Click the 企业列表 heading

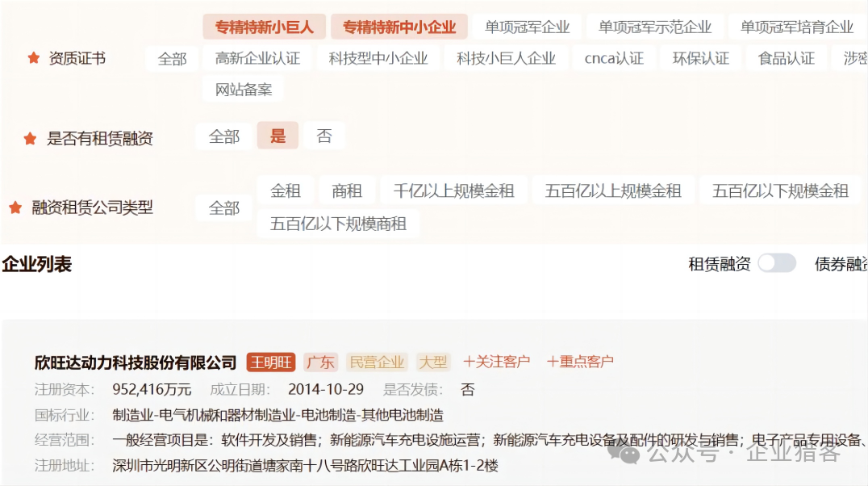pyautogui.click(x=36, y=264)
